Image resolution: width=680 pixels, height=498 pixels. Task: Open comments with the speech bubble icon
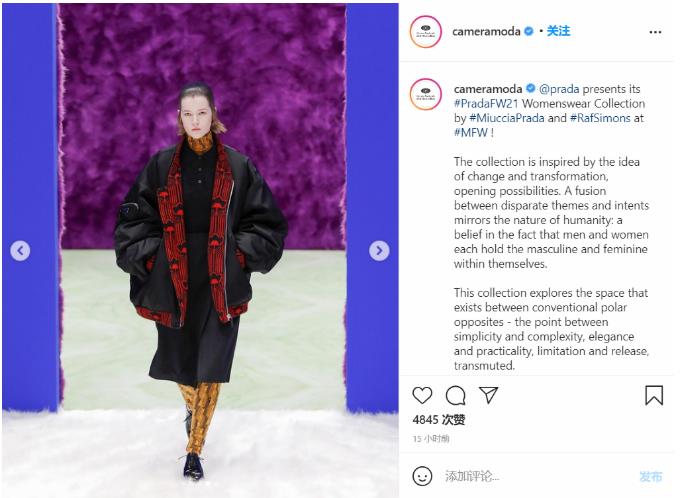pyautogui.click(x=455, y=395)
